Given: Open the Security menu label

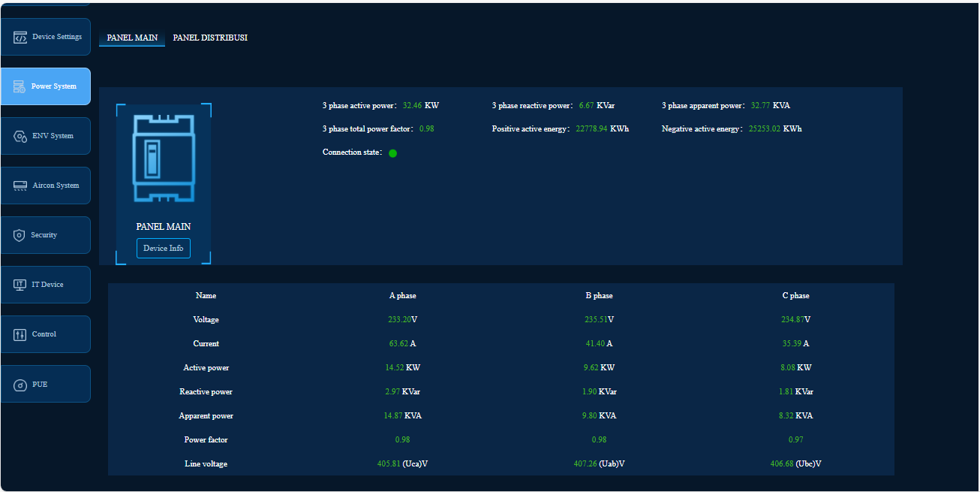Looking at the screenshot, I should [44, 235].
